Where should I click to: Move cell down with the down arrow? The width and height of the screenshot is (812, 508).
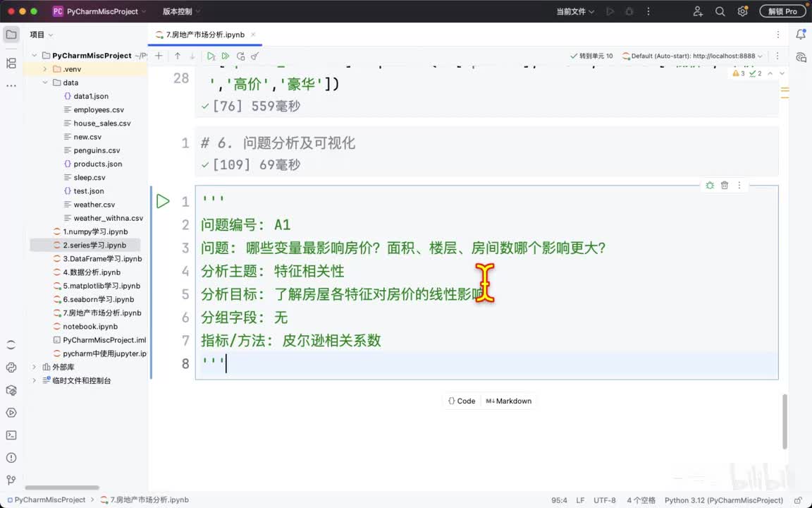[x=192, y=56]
